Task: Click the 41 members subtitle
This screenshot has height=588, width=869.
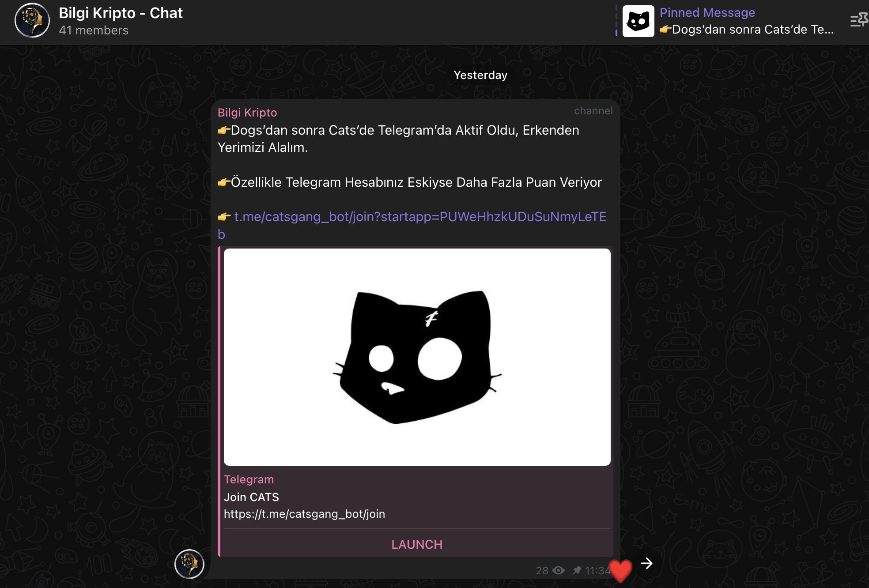Action: click(x=94, y=30)
